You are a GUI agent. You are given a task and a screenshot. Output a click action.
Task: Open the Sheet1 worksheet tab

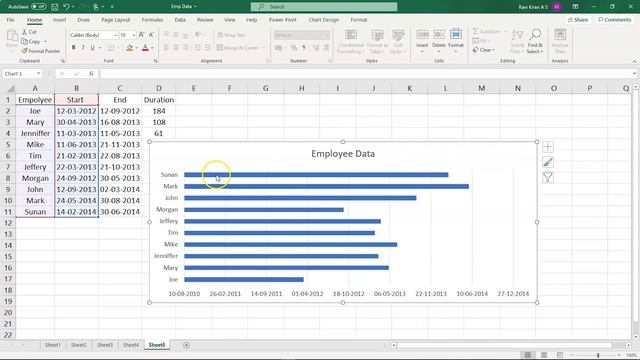coord(53,345)
